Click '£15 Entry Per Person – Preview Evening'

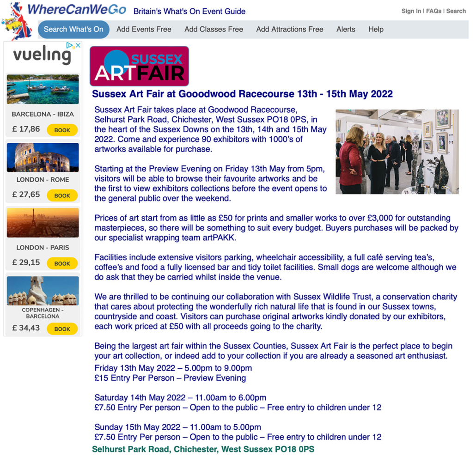point(170,378)
